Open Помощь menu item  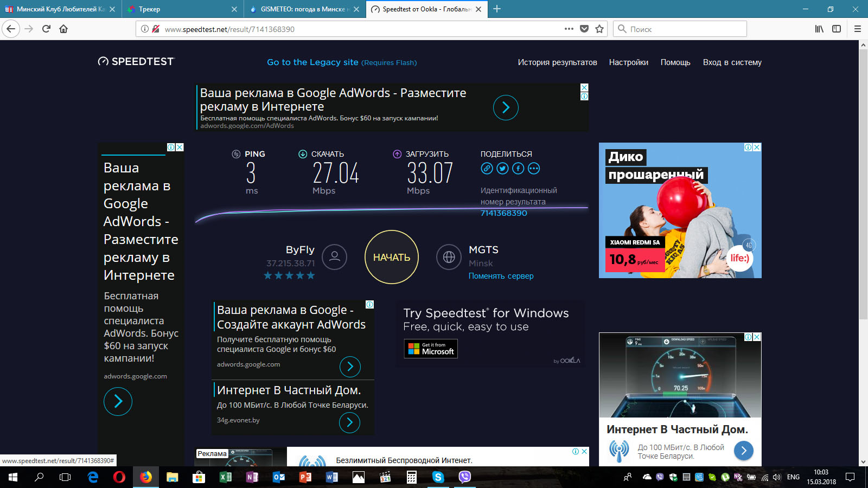(675, 62)
